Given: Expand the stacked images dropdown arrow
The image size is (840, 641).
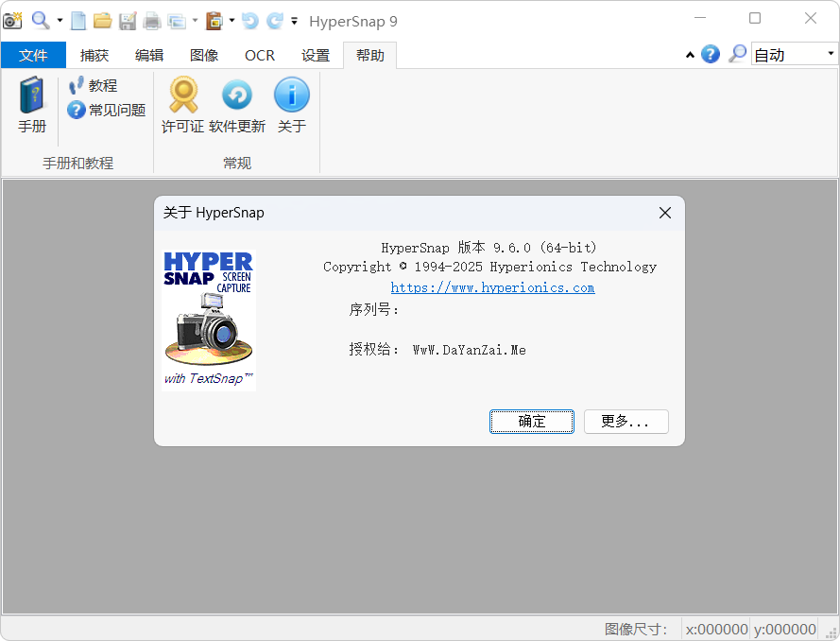Looking at the screenshot, I should pos(195,21).
